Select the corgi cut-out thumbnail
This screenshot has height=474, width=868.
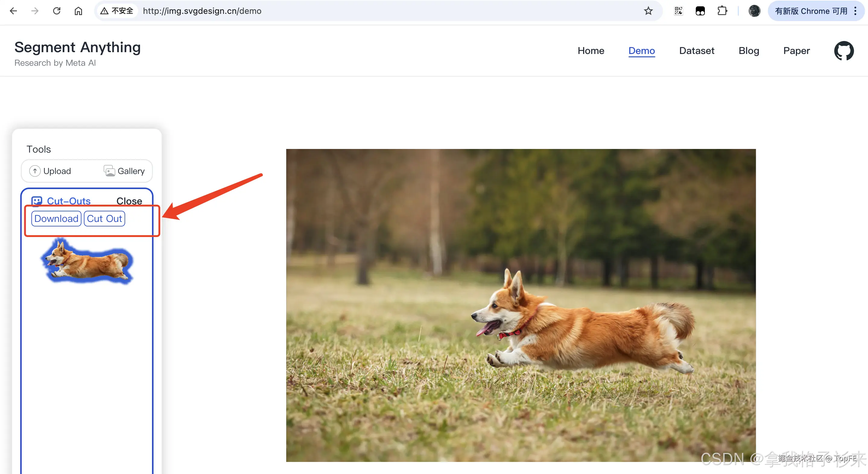click(x=87, y=262)
